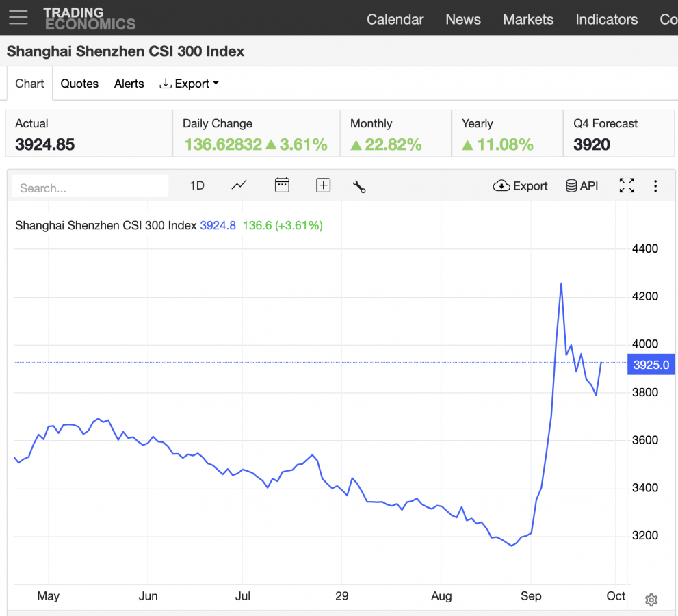Open the Calendar menu item
Image resolution: width=678 pixels, height=616 pixels.
coord(395,19)
